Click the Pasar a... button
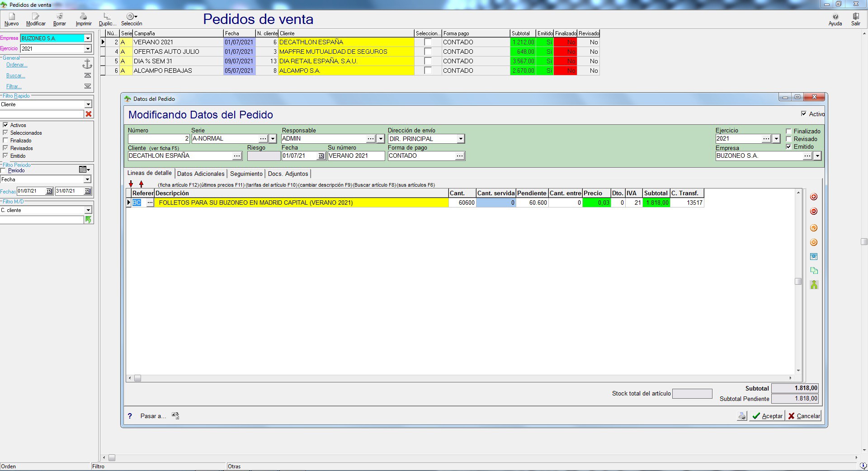This screenshot has width=868, height=471. [153, 416]
